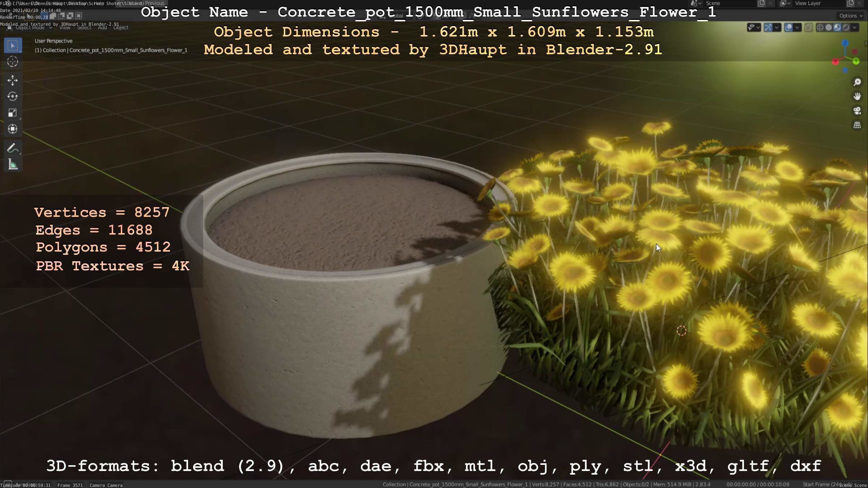Click the 'Objects:0/2' status entry
Image resolution: width=868 pixels, height=488 pixels.
pyautogui.click(x=636, y=484)
